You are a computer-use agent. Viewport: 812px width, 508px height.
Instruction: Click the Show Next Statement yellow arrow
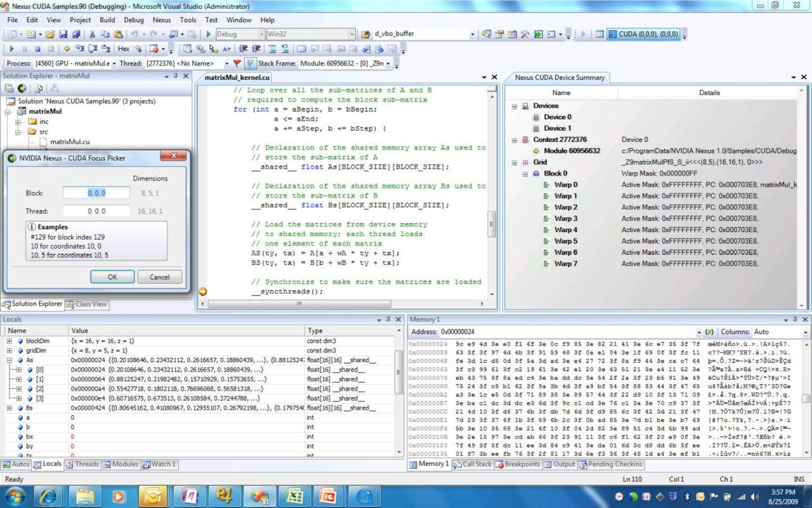(x=67, y=49)
